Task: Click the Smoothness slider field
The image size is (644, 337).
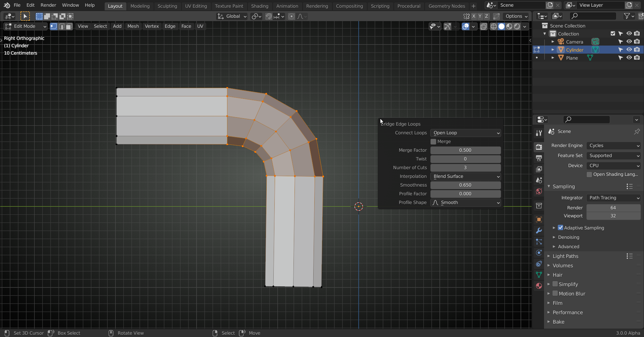Action: 465,185
